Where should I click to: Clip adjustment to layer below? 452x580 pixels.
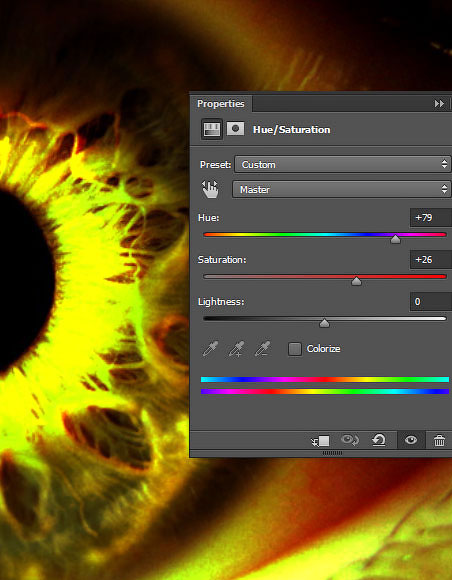(x=320, y=441)
